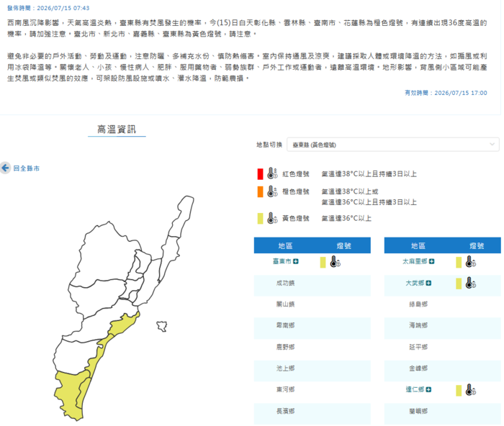This screenshot has width=504, height=426.
Task: Open the 大武鄉 link
Action: pyautogui.click(x=415, y=283)
